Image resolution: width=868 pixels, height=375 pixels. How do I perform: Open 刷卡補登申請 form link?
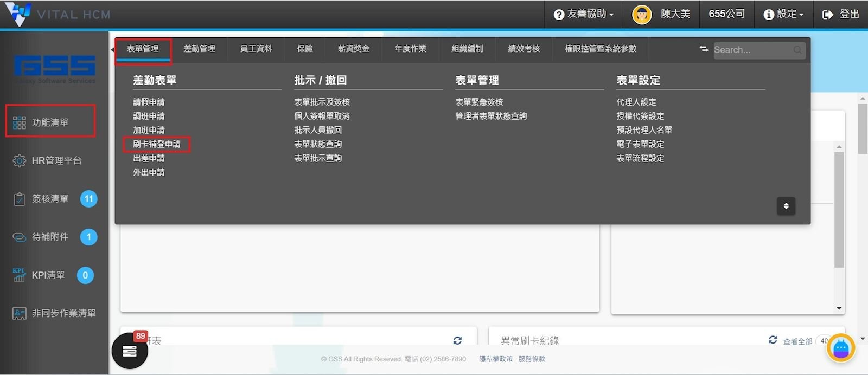click(157, 144)
